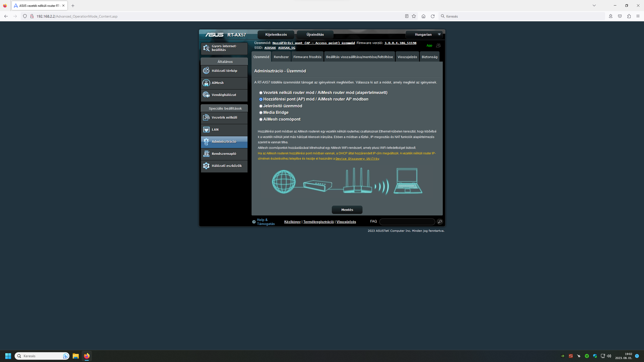644x362 pixels.
Task: Select Vezeték nélküli router mód radio
Action: point(261,93)
